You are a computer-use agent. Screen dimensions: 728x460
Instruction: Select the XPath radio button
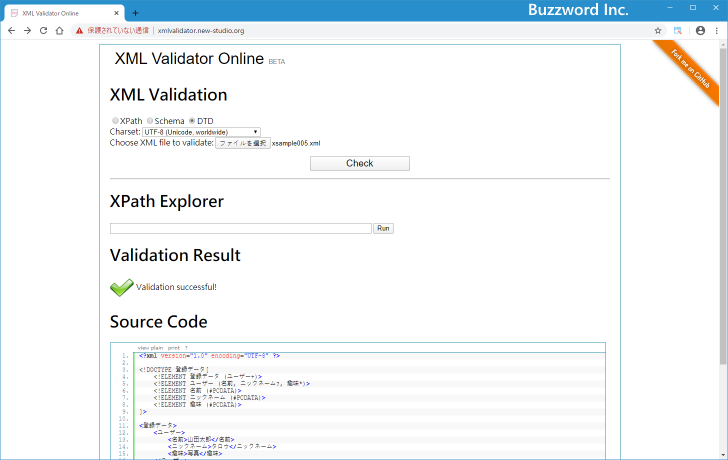[115, 121]
